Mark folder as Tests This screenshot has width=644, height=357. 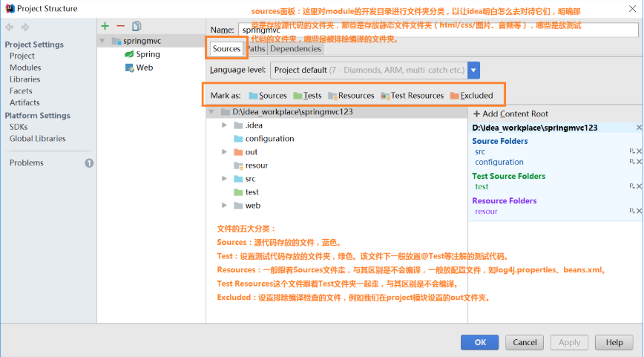click(308, 96)
